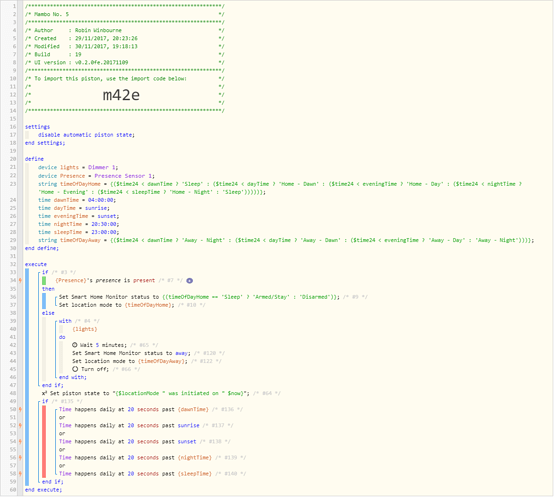Select the import code 'm42e'

click(x=122, y=95)
